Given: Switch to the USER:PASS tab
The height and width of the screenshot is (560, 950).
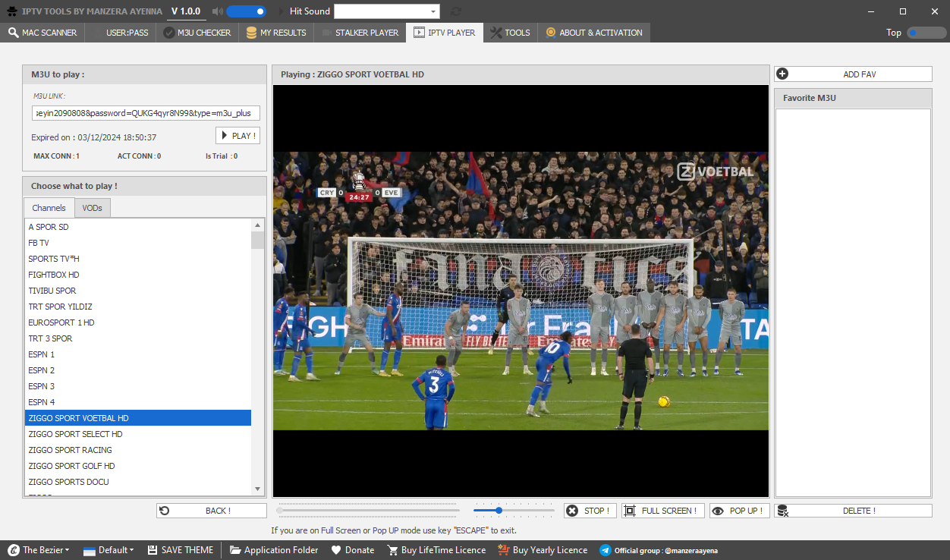Looking at the screenshot, I should (120, 33).
